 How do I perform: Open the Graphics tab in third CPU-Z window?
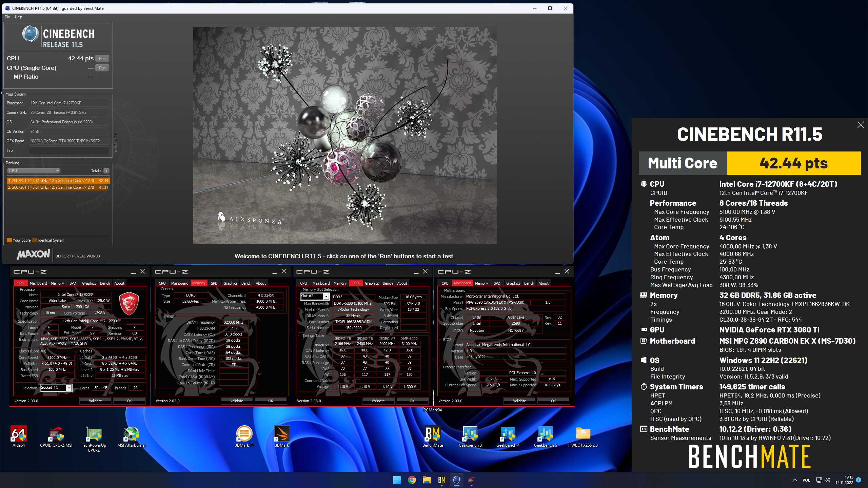coord(372,283)
